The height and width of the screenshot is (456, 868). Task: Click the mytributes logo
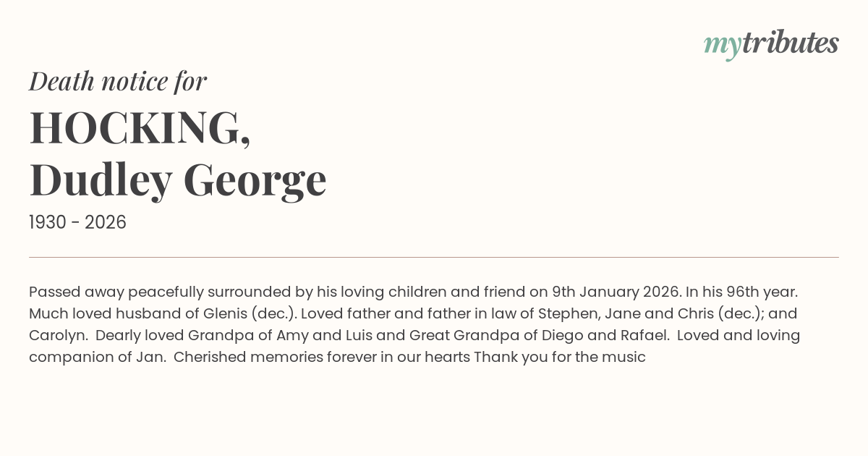point(770,44)
